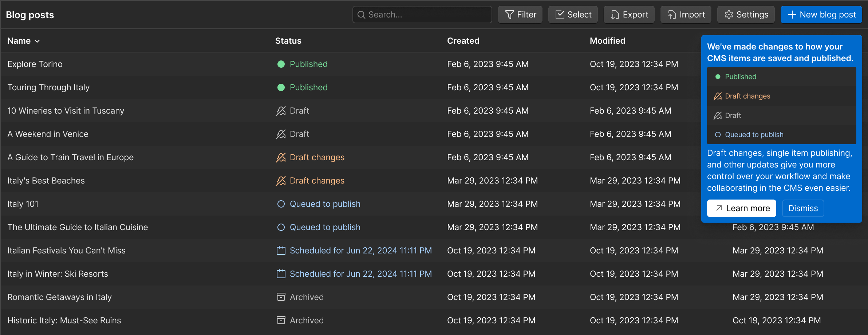This screenshot has height=335, width=868.
Task: Click the draft pencil icon beside A Weekend in Venice
Action: (x=280, y=134)
